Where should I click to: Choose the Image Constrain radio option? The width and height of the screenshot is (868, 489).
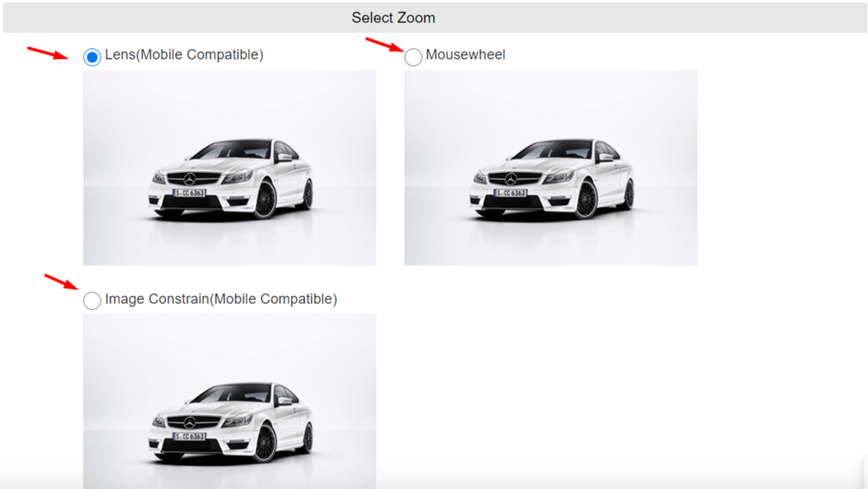92,300
